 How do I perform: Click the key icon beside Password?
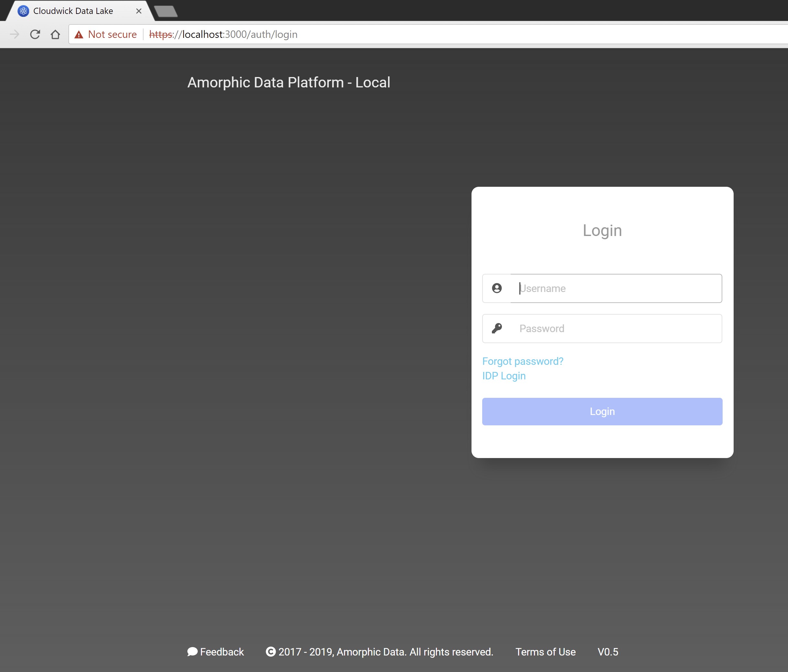pyautogui.click(x=497, y=328)
